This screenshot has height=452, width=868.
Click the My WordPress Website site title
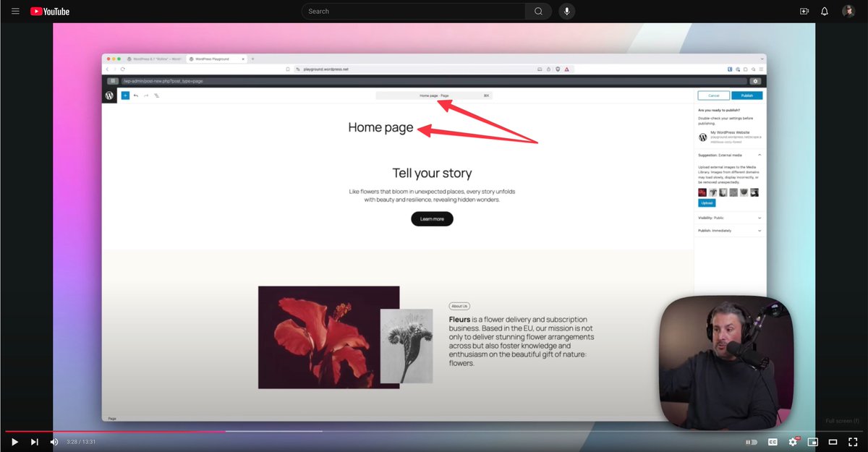[x=729, y=132]
